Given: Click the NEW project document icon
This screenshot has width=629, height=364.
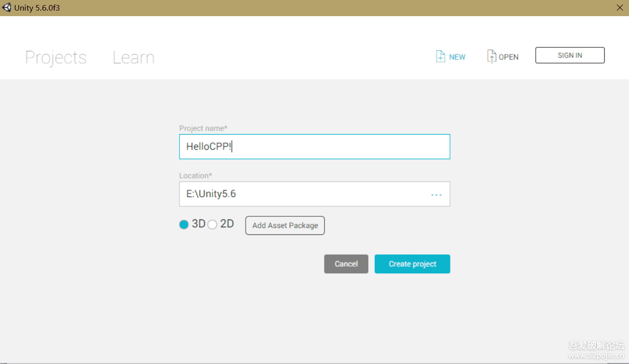Looking at the screenshot, I should (x=440, y=56).
